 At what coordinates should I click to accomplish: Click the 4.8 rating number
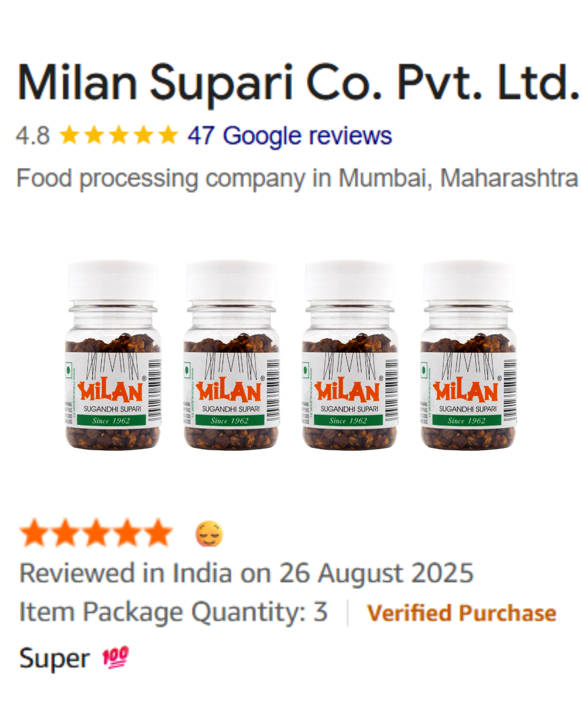[x=33, y=136]
